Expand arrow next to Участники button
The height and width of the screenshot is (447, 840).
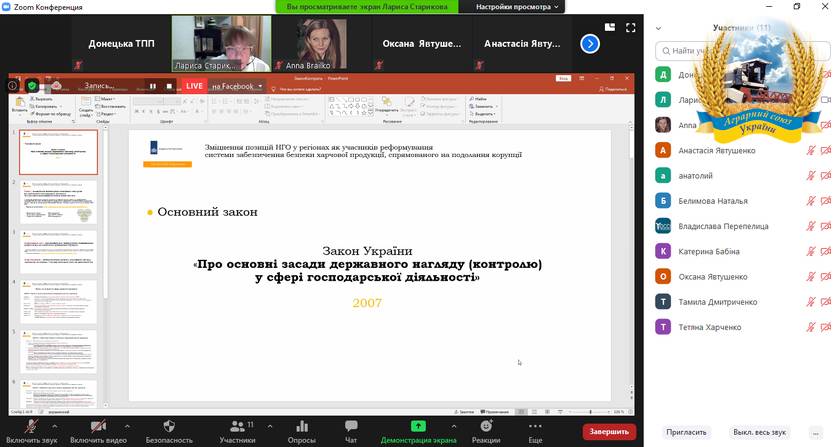[x=269, y=427]
